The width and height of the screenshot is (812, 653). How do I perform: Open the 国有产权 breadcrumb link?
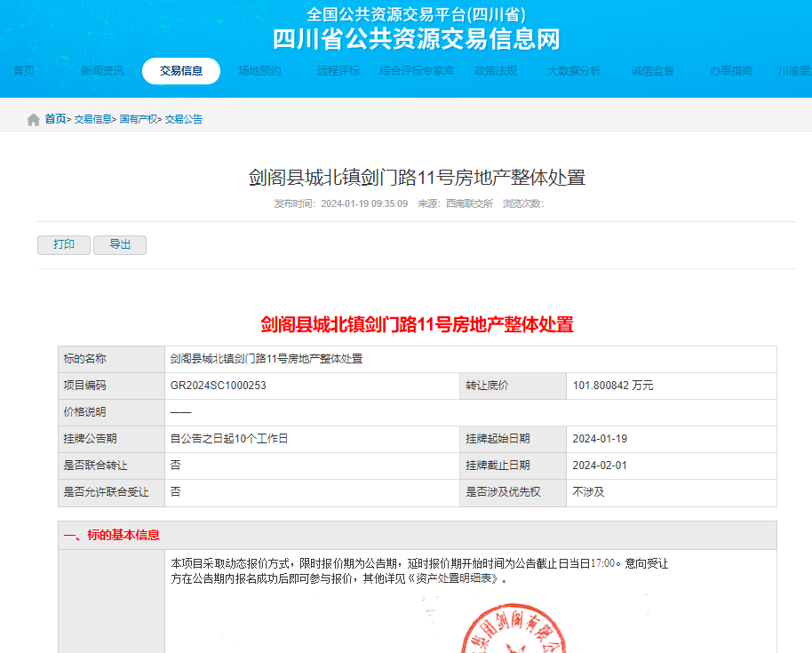coord(139,119)
